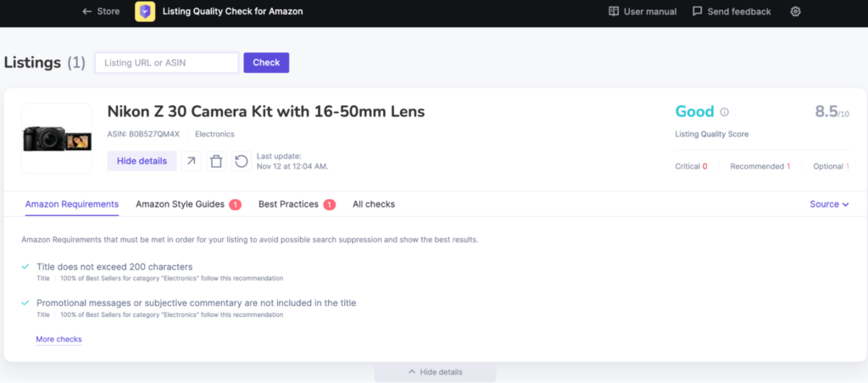Collapse with the bottom Hide details bar
The width and height of the screenshot is (868, 383).
(x=435, y=372)
